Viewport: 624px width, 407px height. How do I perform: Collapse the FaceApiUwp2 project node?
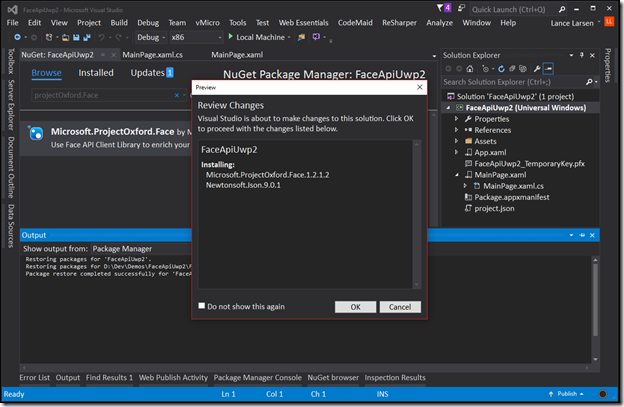[x=448, y=108]
